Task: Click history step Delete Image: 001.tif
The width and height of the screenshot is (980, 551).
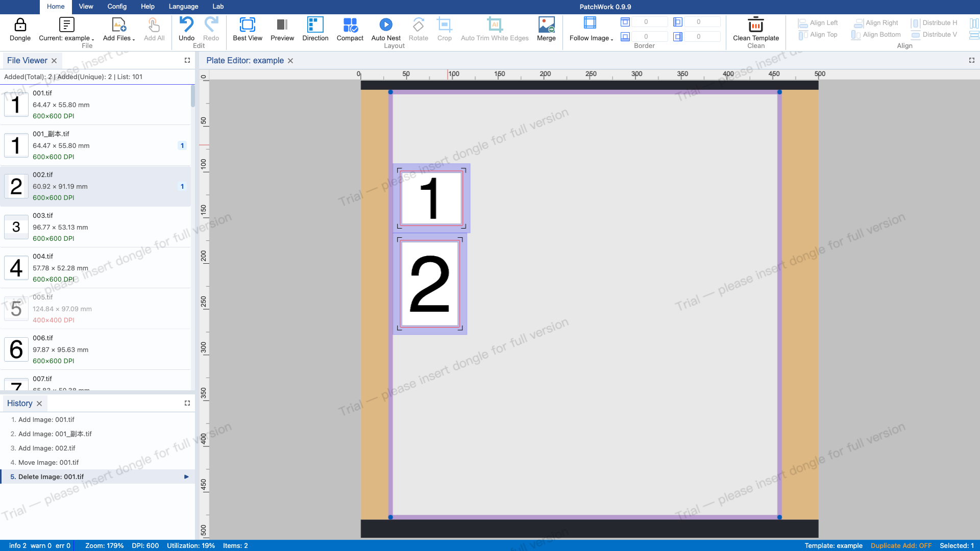Action: [x=97, y=477]
